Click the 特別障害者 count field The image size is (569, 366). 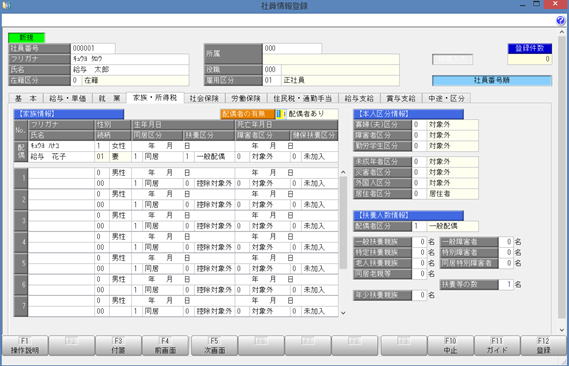[x=506, y=252]
